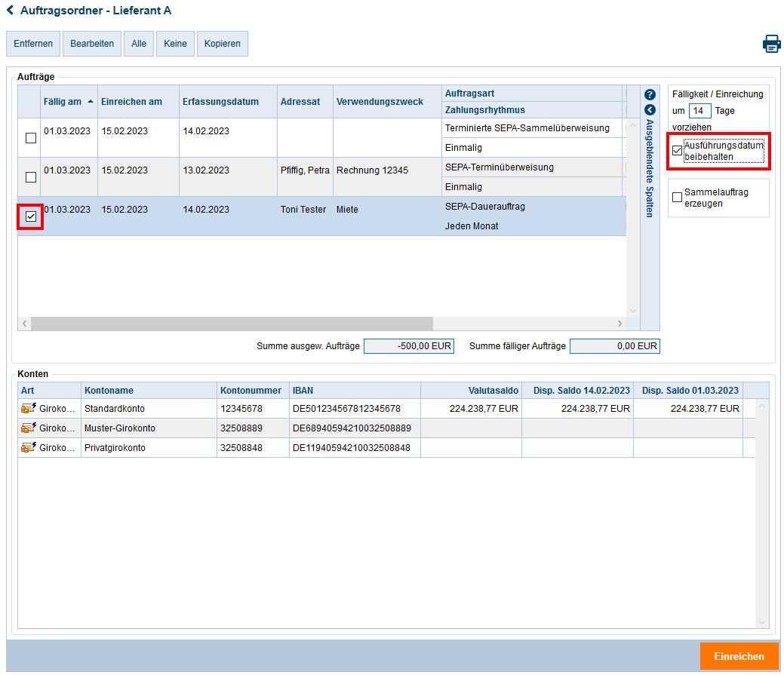Submit orders with the Einreichen button
The height and width of the screenshot is (675, 784).
tap(739, 656)
